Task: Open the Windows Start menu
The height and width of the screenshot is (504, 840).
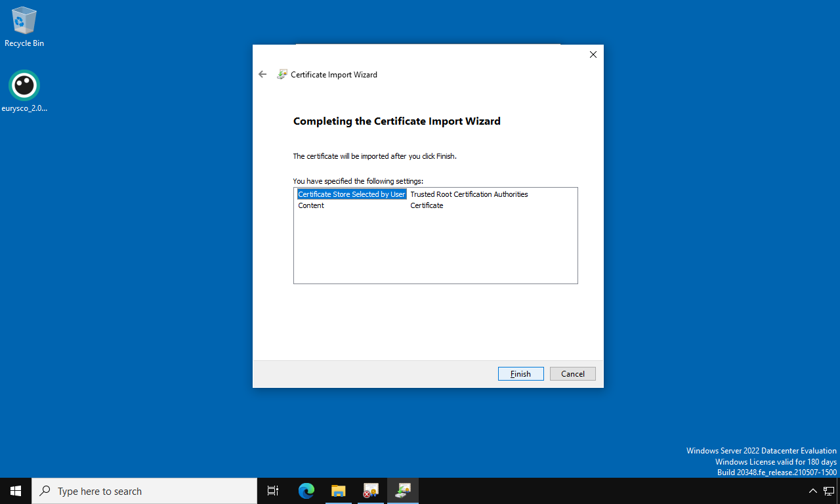Action: [16, 491]
